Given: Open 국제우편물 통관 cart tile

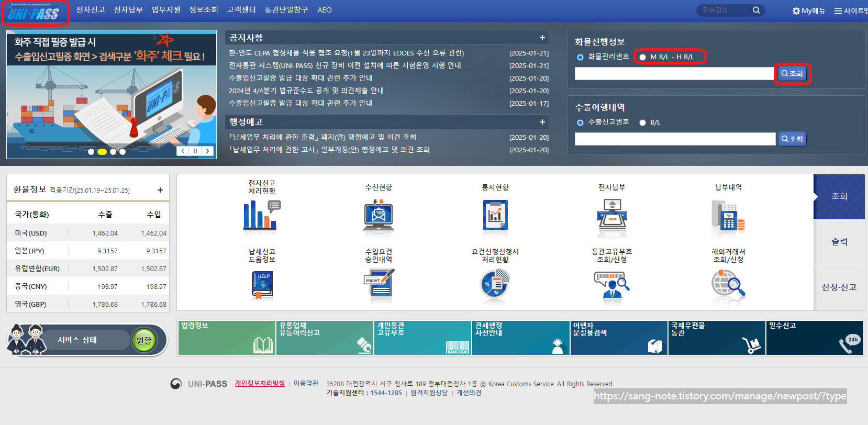Looking at the screenshot, I should 717,338.
